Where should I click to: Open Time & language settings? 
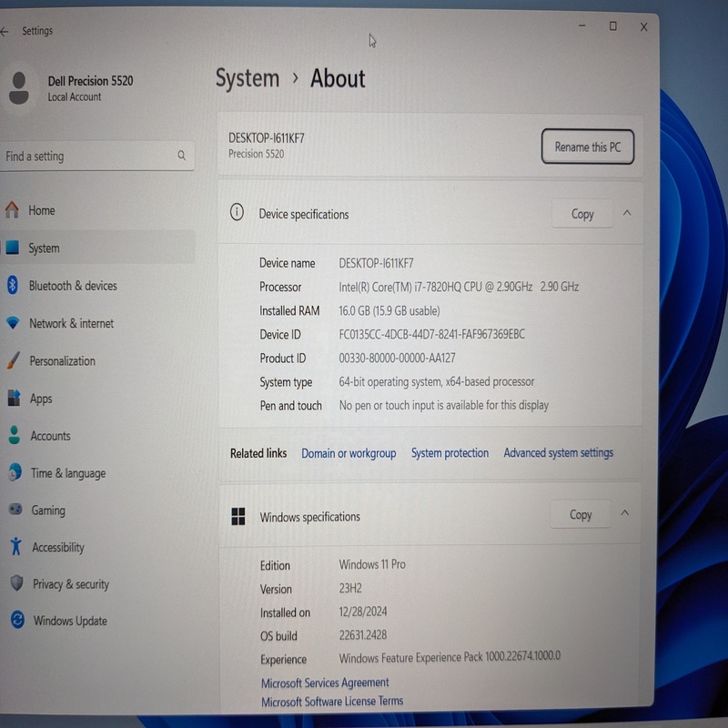tap(99, 472)
